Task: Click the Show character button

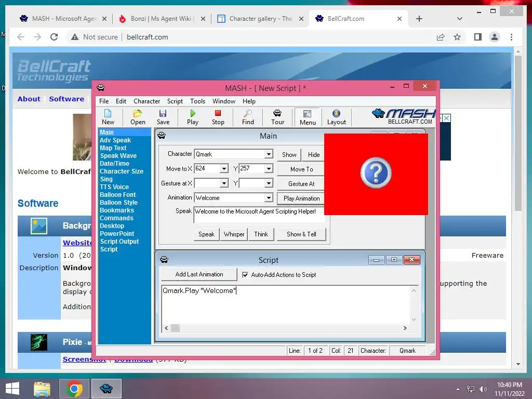Action: click(x=289, y=155)
